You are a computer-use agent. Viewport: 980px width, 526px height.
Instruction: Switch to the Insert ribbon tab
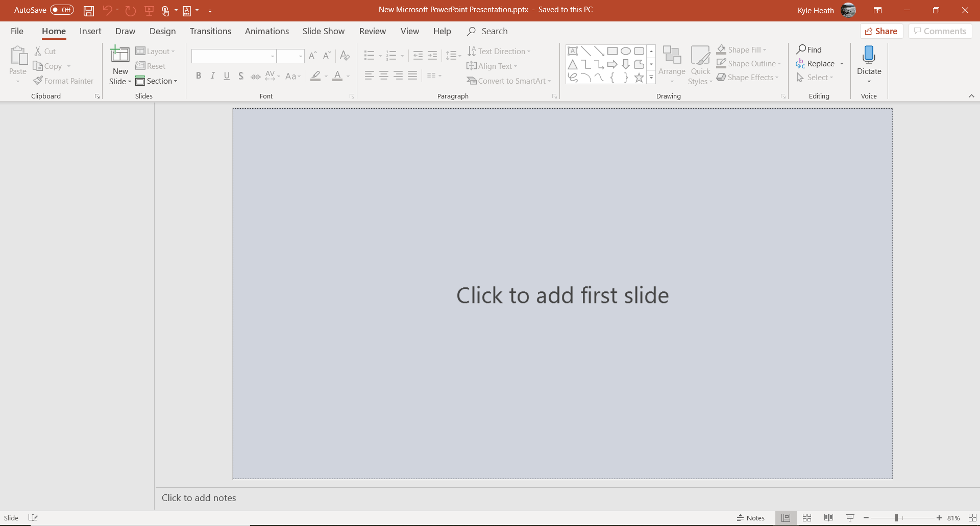coord(90,31)
